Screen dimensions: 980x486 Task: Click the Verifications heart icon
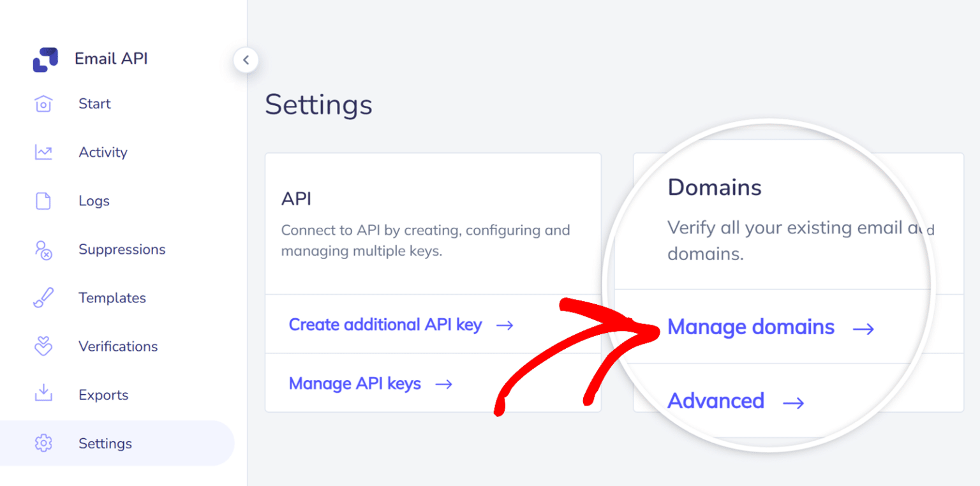(43, 346)
